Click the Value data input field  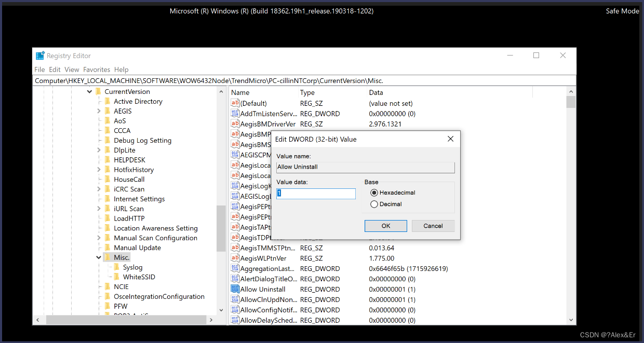316,194
